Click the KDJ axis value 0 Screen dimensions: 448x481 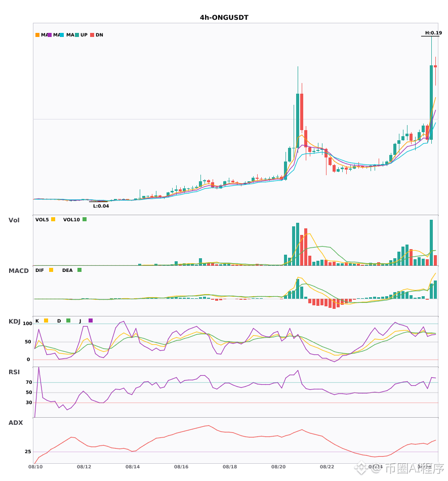[x=28, y=359]
